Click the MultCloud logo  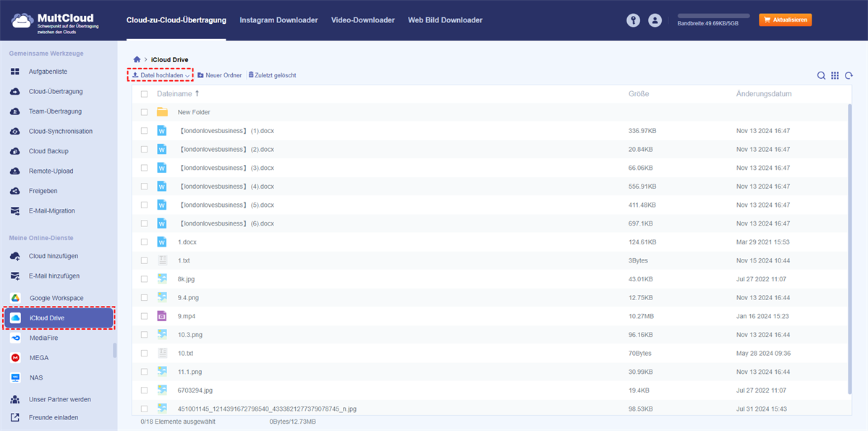55,22
